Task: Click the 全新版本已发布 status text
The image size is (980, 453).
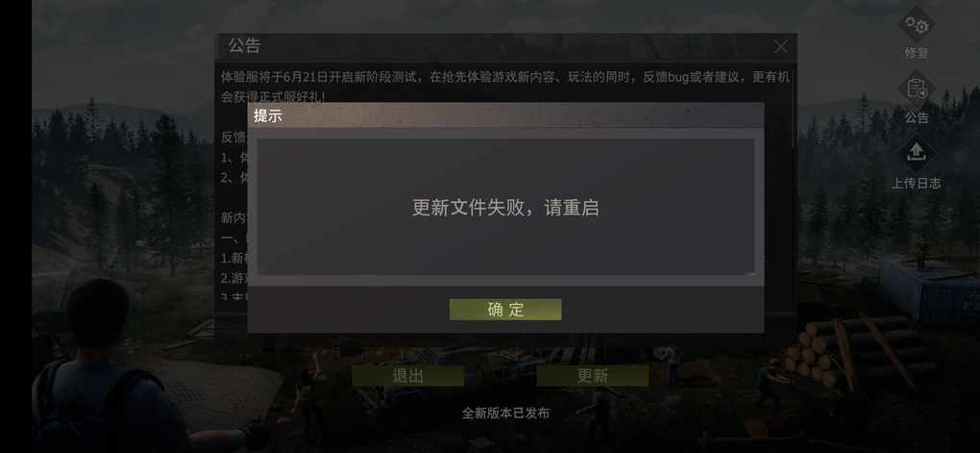Action: pyautogui.click(x=505, y=413)
